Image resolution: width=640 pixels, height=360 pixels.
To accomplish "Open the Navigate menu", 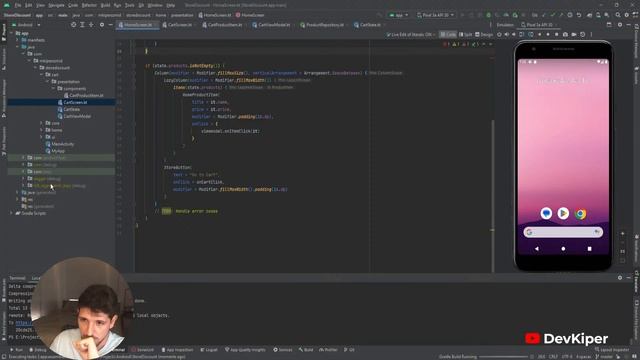I will click(56, 5).
